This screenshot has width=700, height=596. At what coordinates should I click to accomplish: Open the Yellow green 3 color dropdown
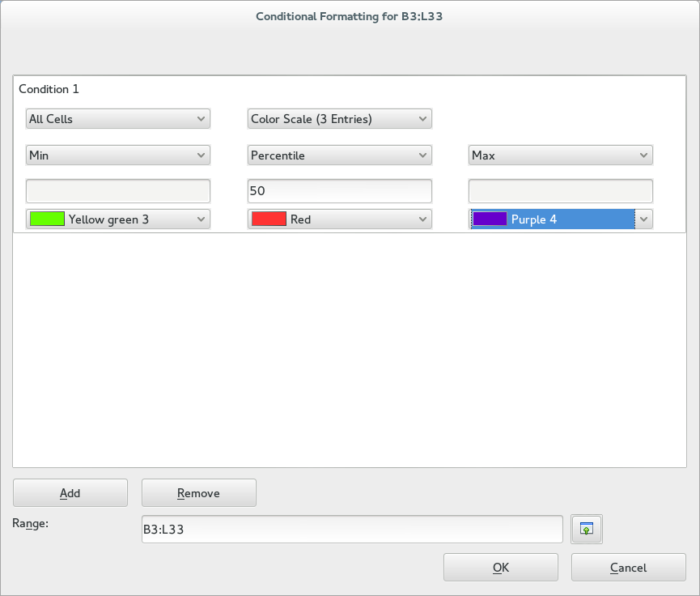pos(118,219)
